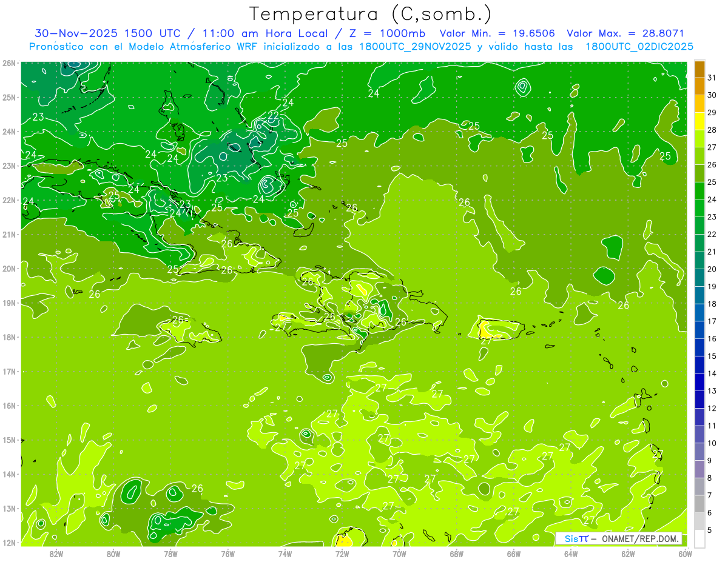This screenshot has width=728, height=562.
Task: Click the '64W' longitude axis label
Action: click(571, 553)
